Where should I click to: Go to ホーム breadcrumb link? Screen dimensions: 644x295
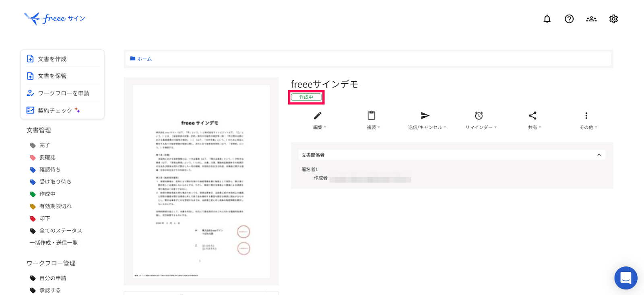pos(144,59)
